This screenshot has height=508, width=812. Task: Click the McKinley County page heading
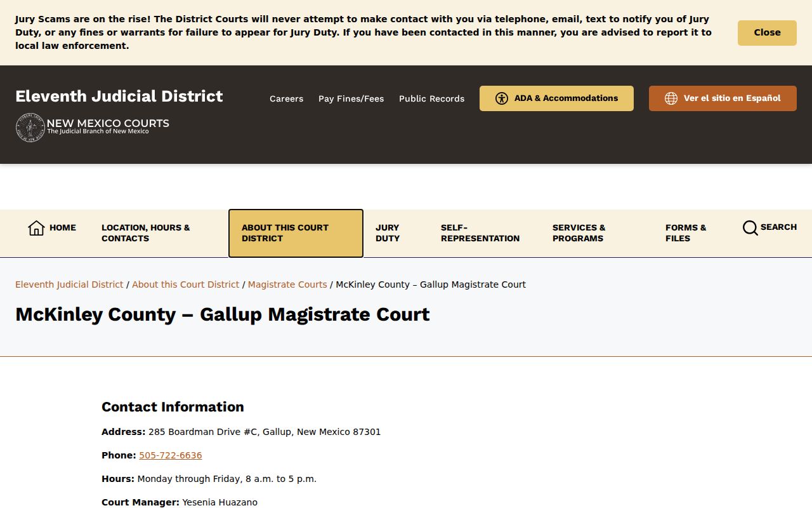tap(223, 314)
